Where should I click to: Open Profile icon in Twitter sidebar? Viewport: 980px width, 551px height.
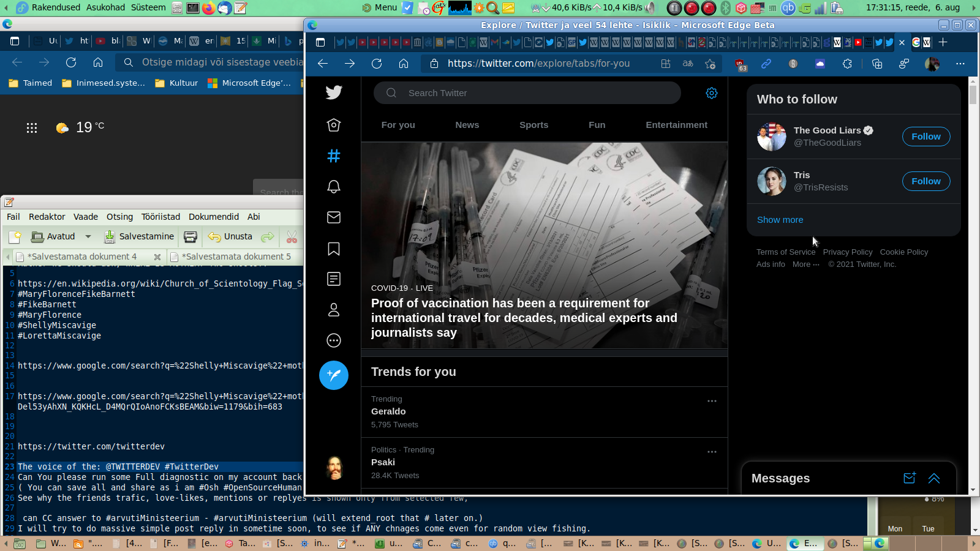(334, 310)
